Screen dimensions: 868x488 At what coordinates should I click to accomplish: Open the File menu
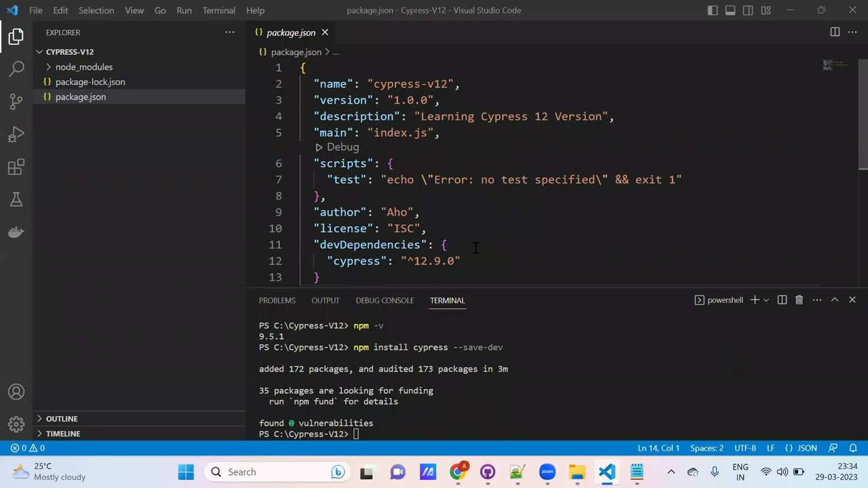tap(36, 10)
